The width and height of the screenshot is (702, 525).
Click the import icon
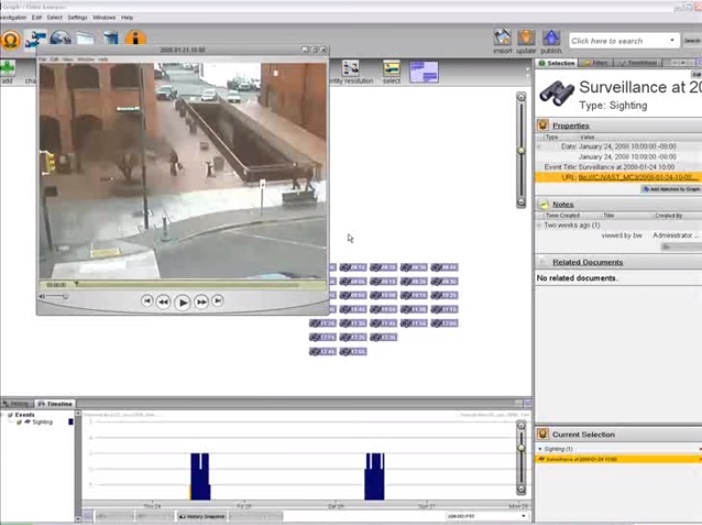coord(502,38)
